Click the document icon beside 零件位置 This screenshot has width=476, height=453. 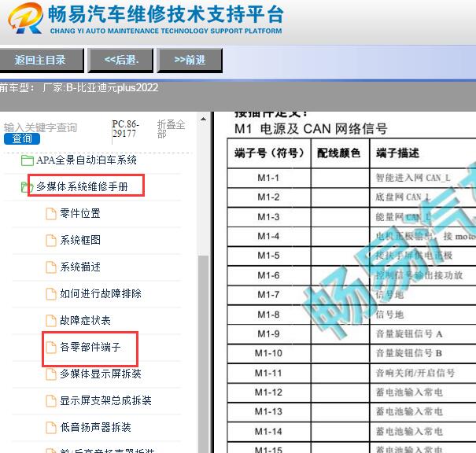pyautogui.click(x=51, y=214)
